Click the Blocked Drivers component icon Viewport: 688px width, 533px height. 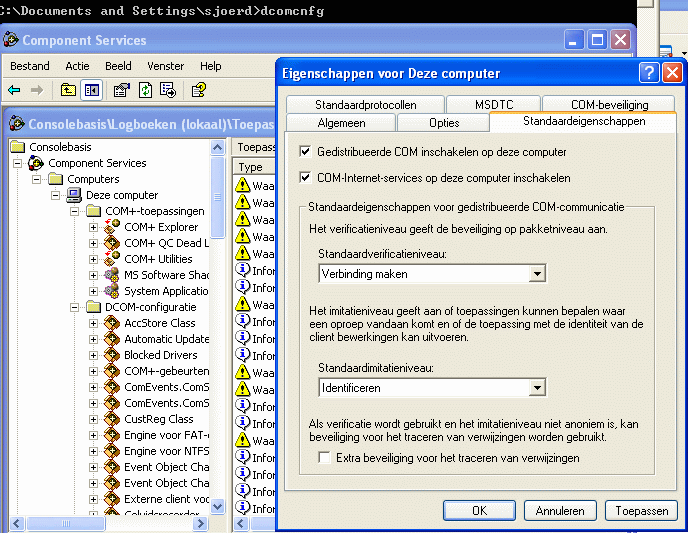112,355
